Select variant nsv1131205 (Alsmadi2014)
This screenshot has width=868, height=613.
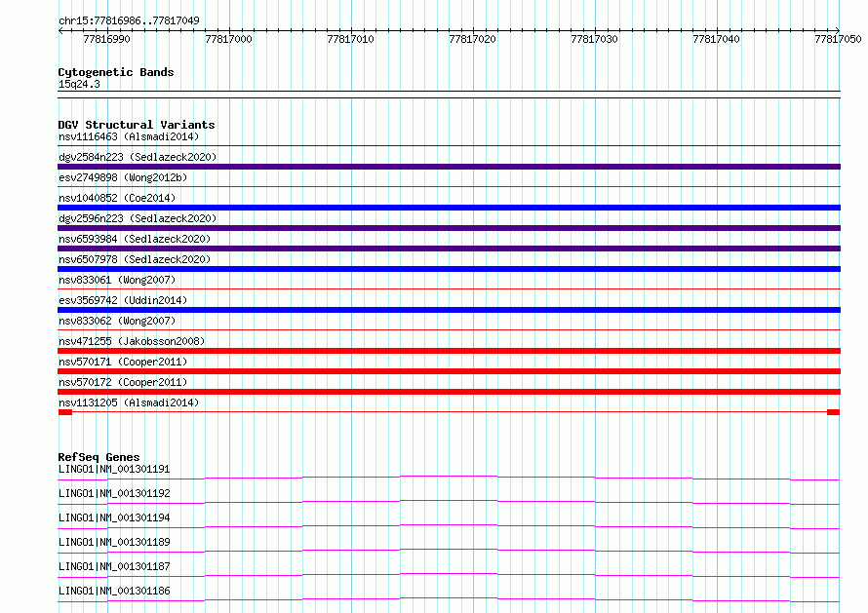click(x=129, y=402)
